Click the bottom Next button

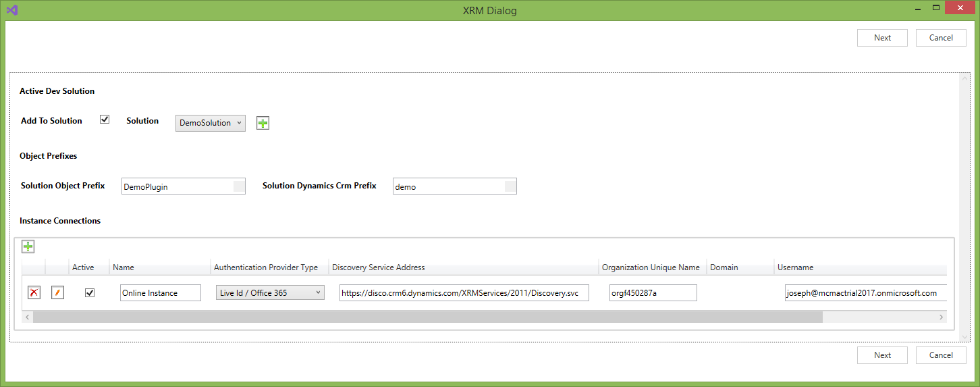click(x=882, y=355)
